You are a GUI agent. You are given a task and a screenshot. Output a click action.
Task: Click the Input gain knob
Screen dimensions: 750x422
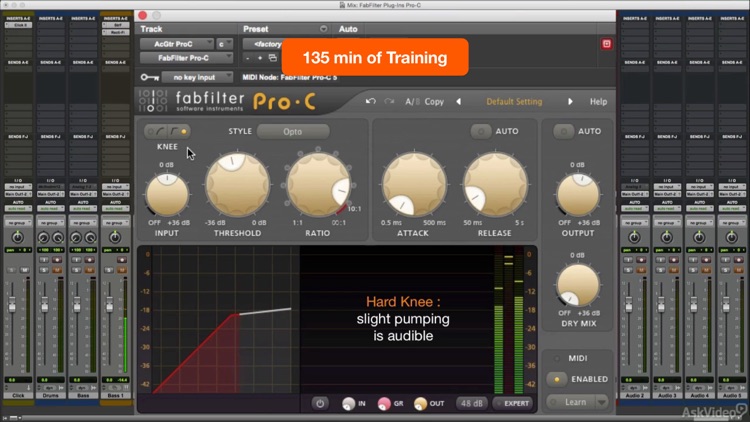[167, 194]
